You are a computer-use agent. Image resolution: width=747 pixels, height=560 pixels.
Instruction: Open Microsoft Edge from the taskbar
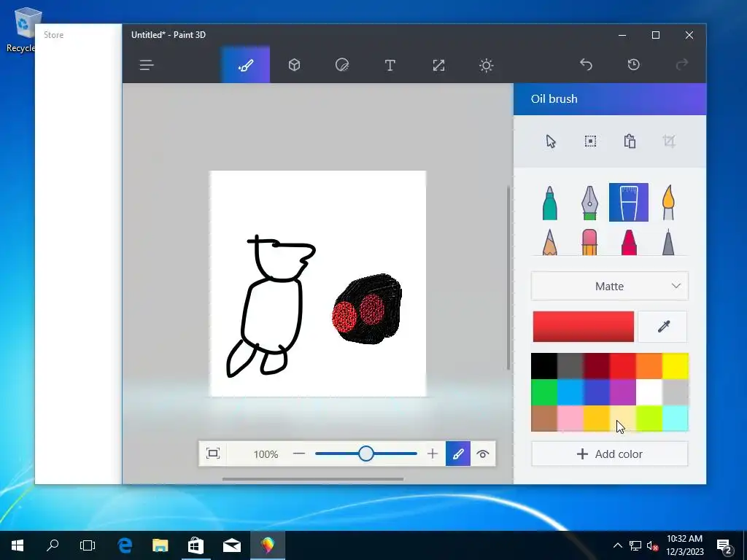(x=125, y=545)
